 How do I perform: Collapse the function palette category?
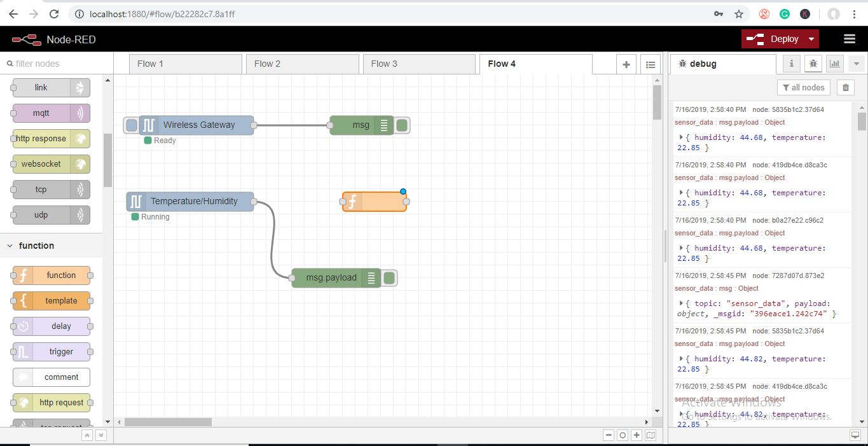[51, 246]
